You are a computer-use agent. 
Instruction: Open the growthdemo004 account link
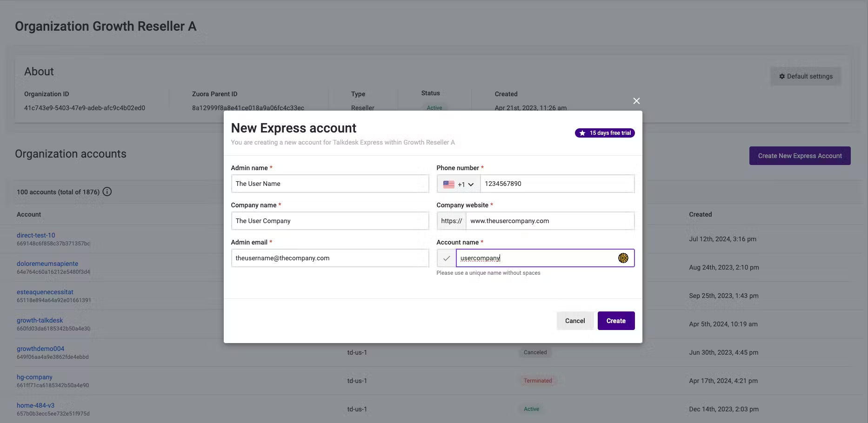pyautogui.click(x=40, y=349)
